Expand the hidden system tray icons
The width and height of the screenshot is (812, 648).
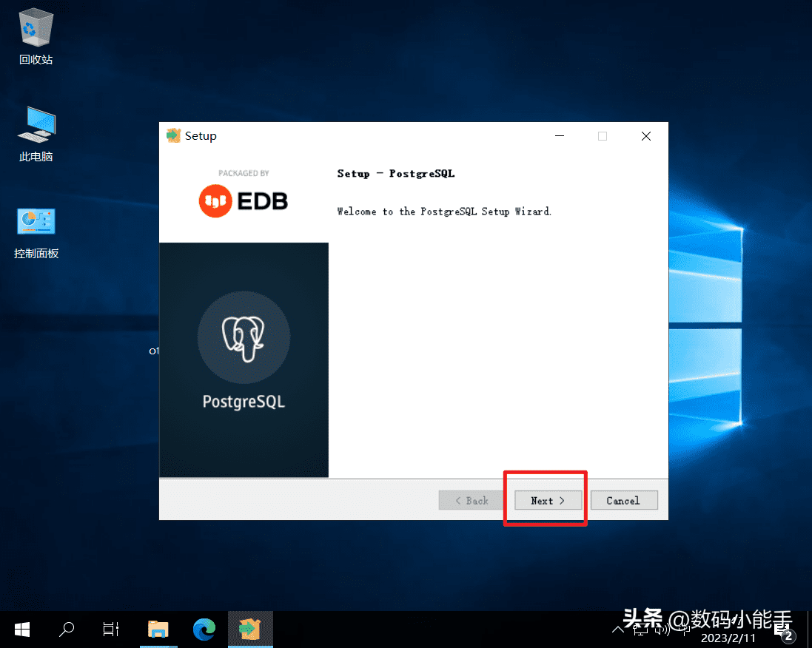click(618, 630)
